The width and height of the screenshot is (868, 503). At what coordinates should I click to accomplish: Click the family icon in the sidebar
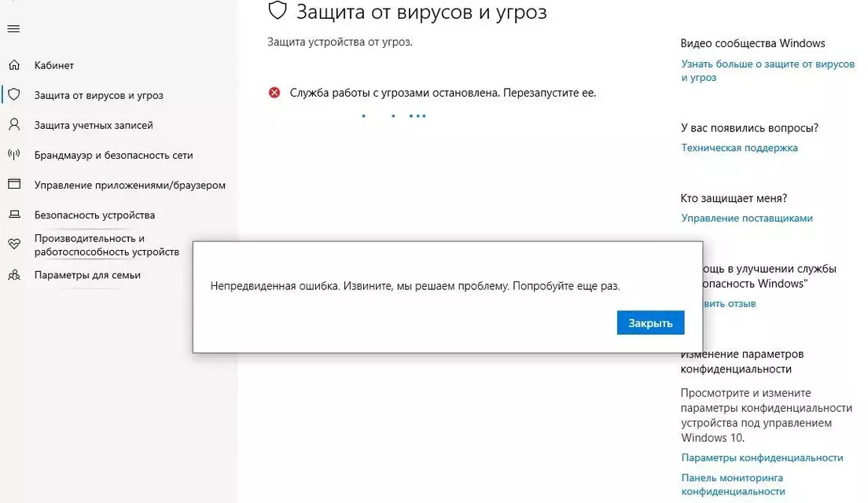point(14,275)
